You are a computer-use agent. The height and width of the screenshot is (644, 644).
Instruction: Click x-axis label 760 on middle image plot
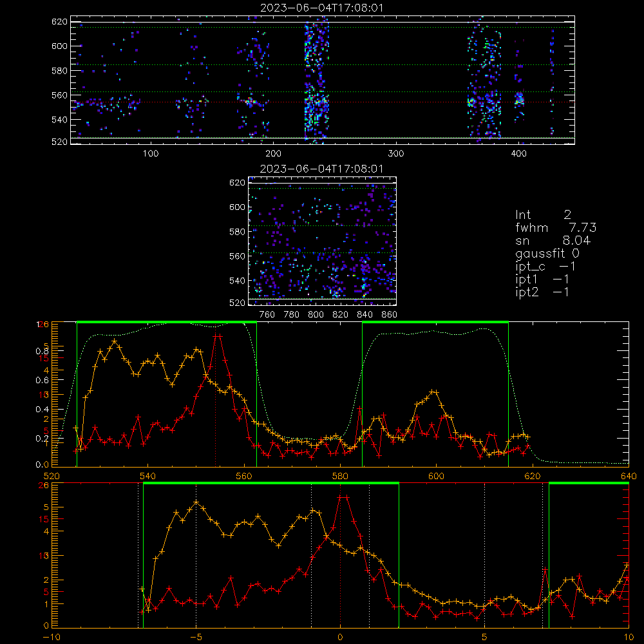click(x=267, y=315)
